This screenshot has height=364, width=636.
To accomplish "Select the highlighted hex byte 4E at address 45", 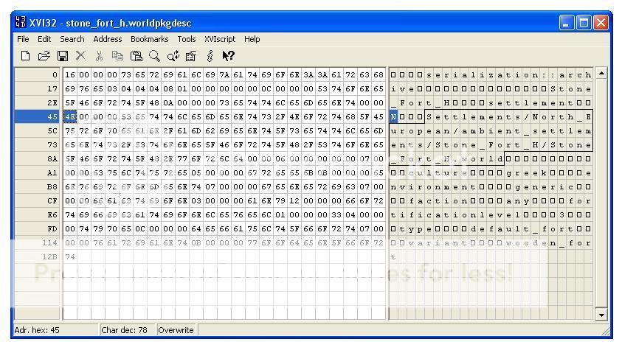I will 70,116.
